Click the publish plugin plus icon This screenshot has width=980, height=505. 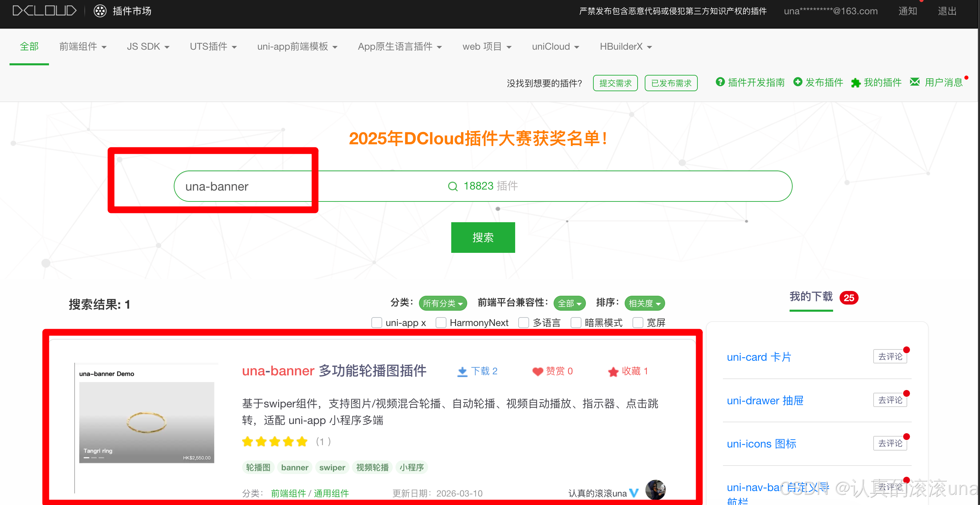797,82
